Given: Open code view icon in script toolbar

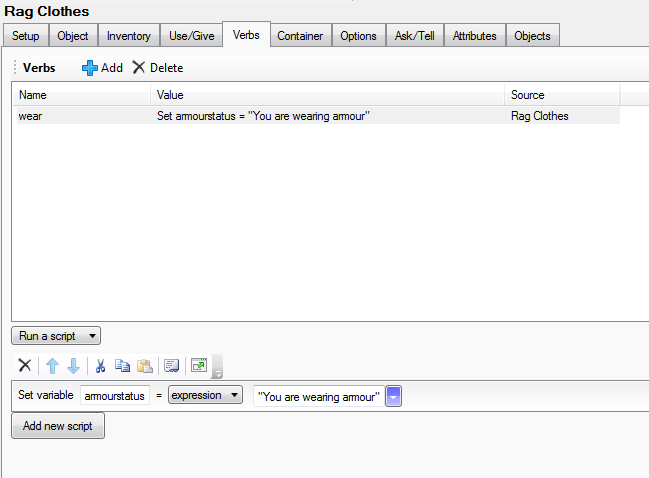Looking at the screenshot, I should (171, 366).
